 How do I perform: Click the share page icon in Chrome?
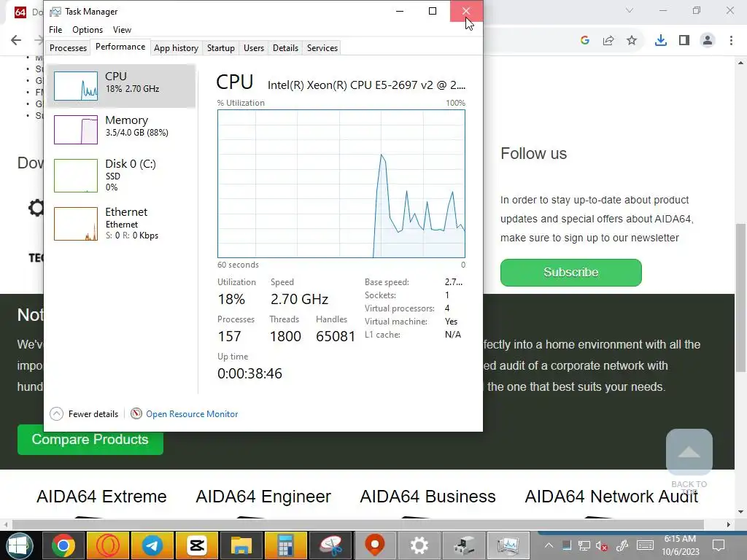608,41
